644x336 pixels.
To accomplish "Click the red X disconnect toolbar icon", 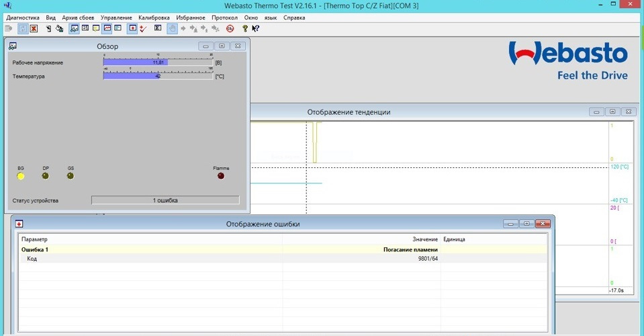I will tap(34, 29).
